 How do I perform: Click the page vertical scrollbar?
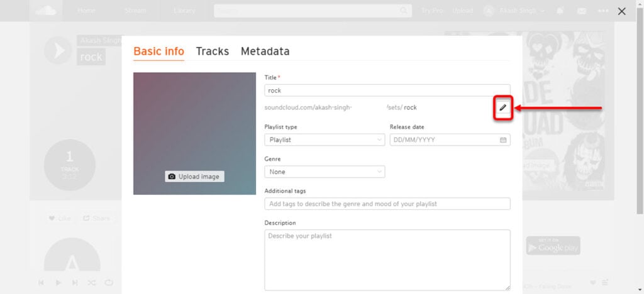(x=640, y=111)
